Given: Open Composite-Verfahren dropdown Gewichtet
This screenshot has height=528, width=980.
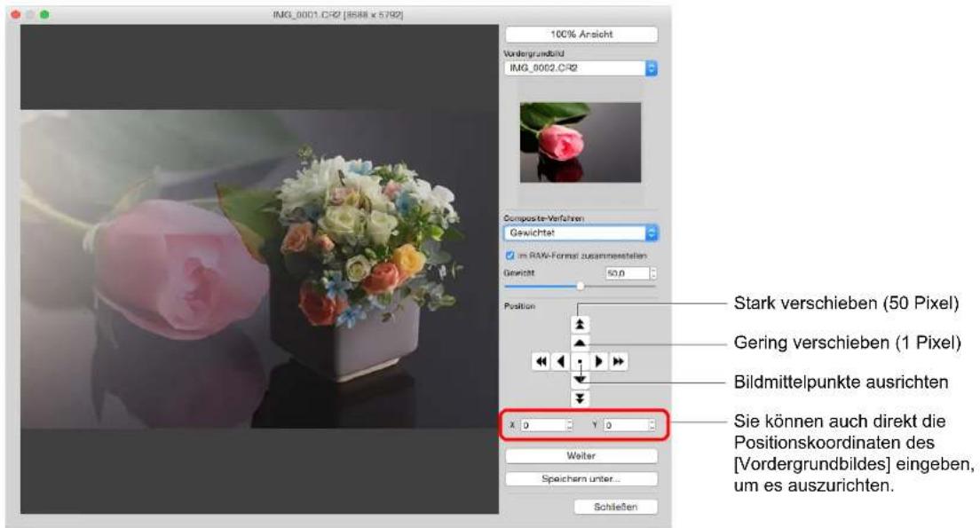Looking at the screenshot, I should click(581, 233).
